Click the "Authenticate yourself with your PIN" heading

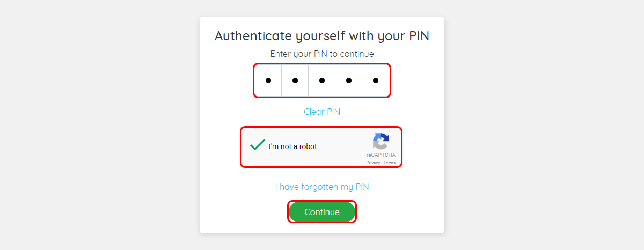point(322,36)
